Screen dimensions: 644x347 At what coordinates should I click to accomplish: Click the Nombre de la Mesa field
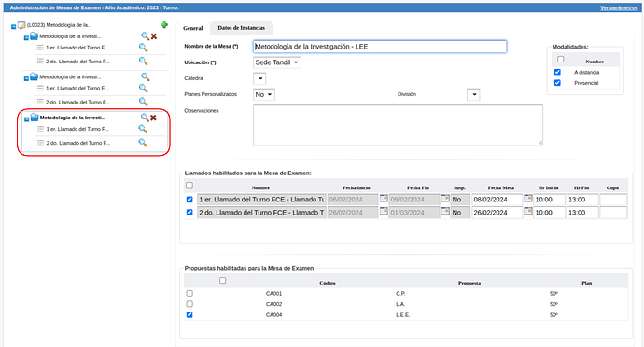(380, 47)
